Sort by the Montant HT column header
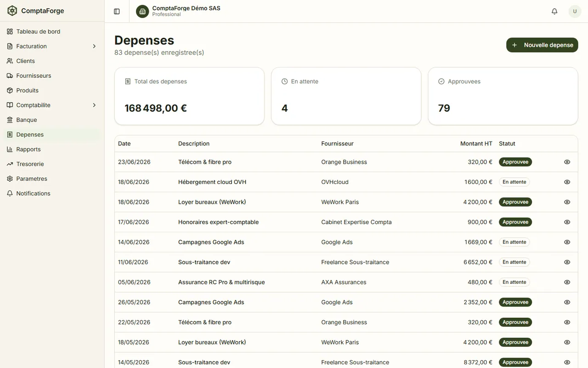The height and width of the screenshot is (368, 588). tap(476, 144)
